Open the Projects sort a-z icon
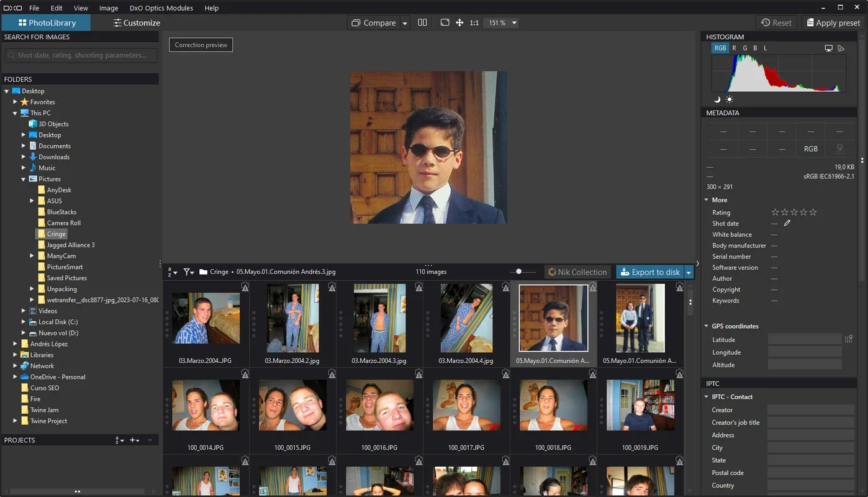The height and width of the screenshot is (497, 868). click(120, 440)
